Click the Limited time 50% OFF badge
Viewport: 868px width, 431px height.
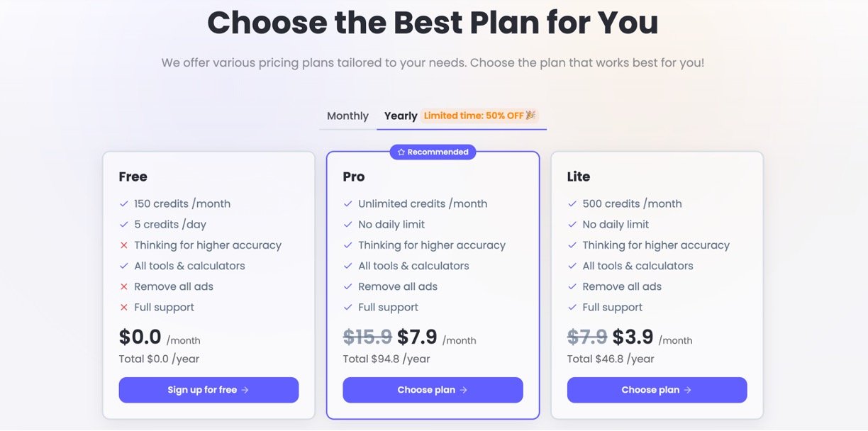479,116
